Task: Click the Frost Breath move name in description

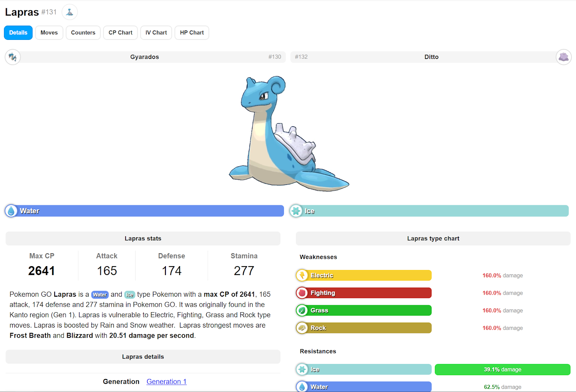Action: pos(30,336)
